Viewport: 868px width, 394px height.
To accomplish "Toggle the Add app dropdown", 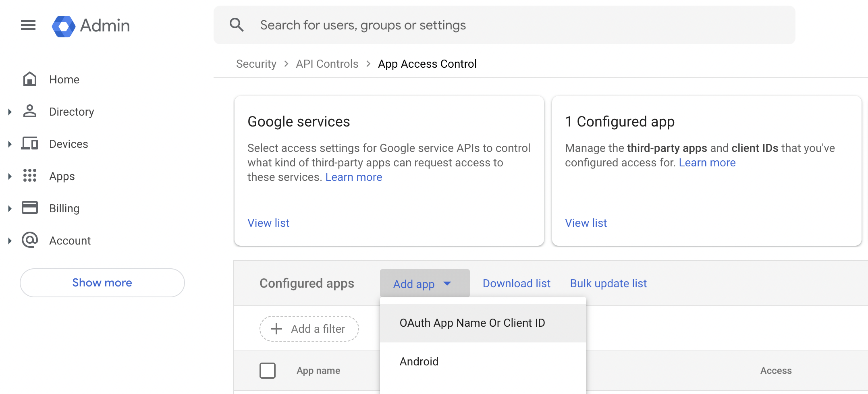I will 424,284.
